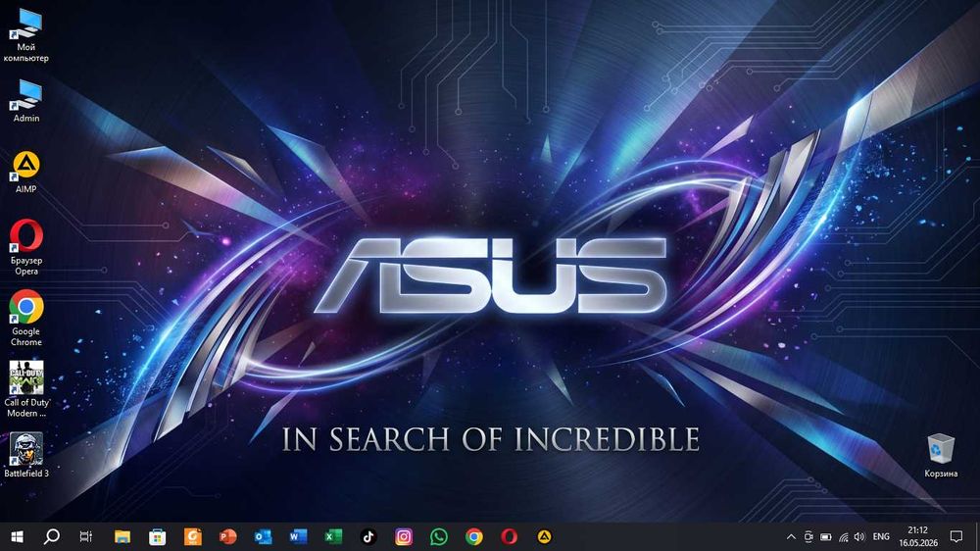
Task: Launch Google Chrome from the desktop
Action: point(26,318)
